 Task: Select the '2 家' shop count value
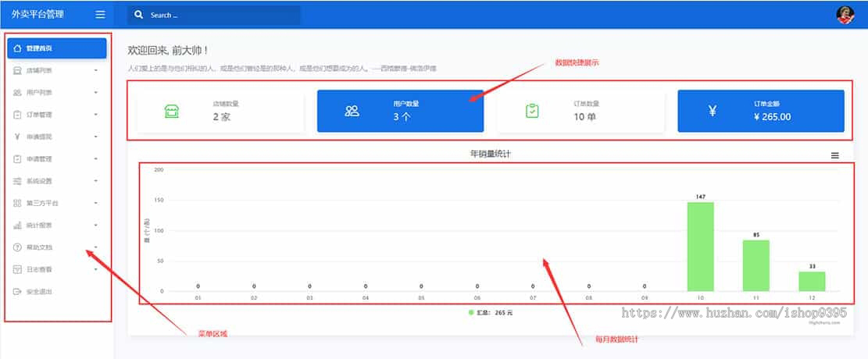coord(221,117)
